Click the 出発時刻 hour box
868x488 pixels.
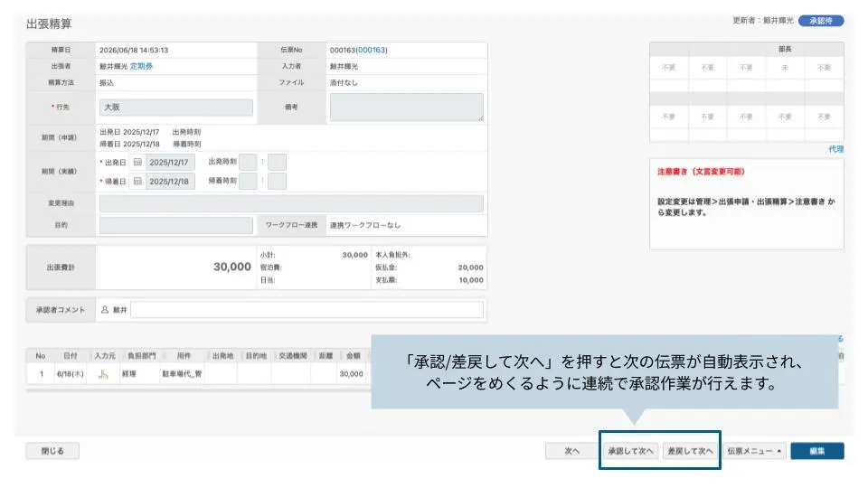(x=248, y=162)
